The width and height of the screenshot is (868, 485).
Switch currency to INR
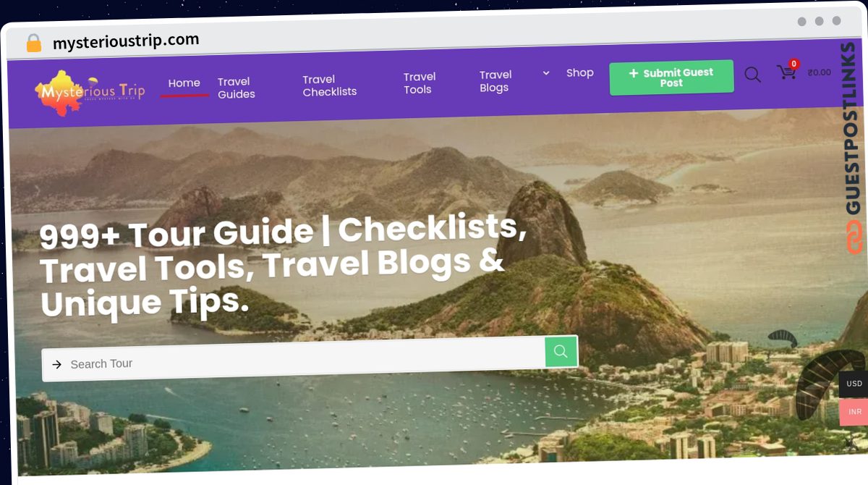tap(854, 412)
